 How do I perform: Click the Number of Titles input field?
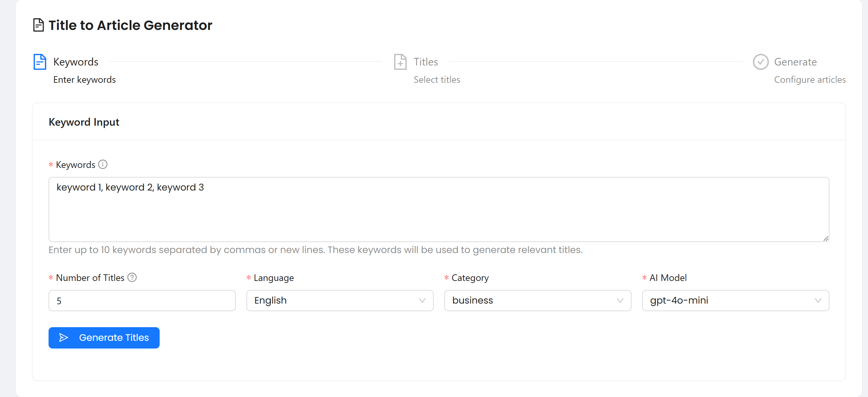point(142,300)
